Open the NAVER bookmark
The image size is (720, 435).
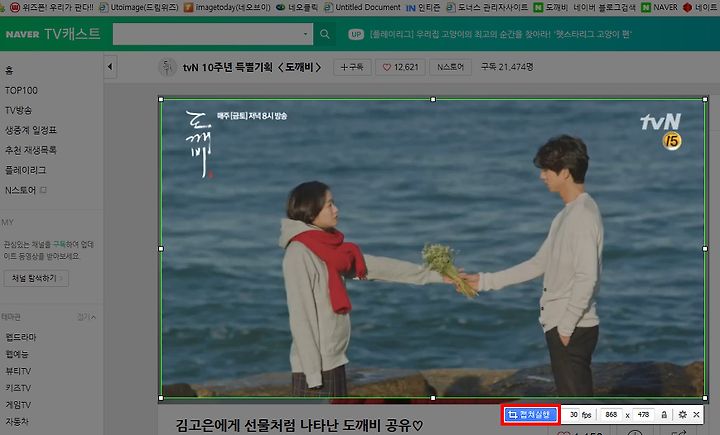659,7
